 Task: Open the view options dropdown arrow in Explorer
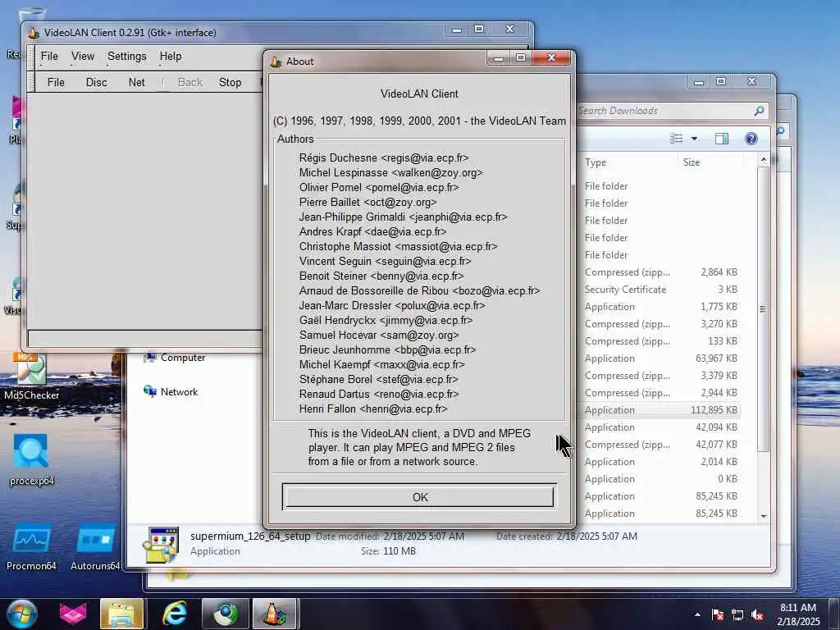694,139
